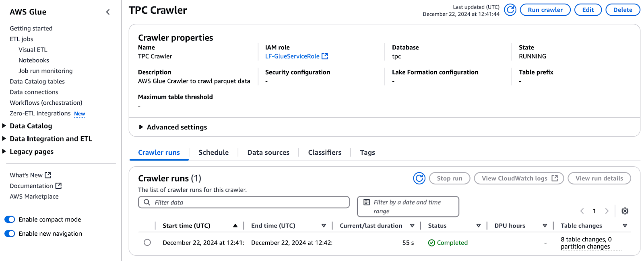Click page number 1 in pagination
Viewport: 644px width, 261px height.
pyautogui.click(x=594, y=211)
